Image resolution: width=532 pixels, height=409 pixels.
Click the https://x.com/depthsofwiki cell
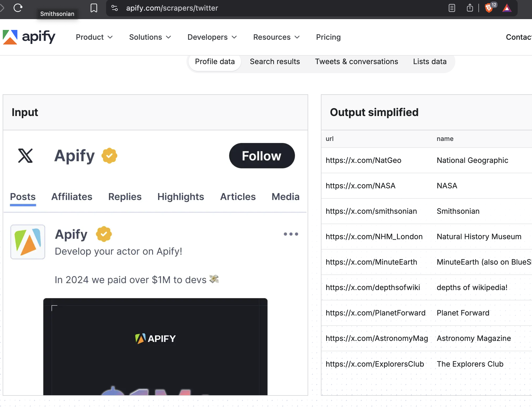coord(373,287)
